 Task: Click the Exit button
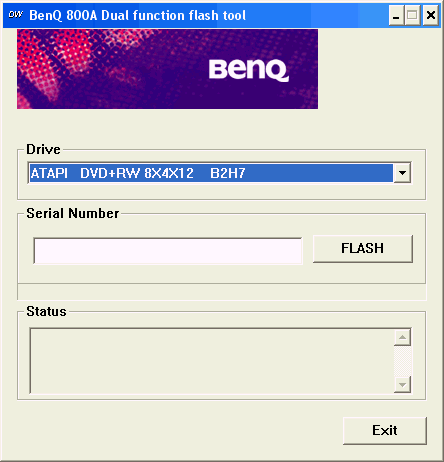coord(385,430)
